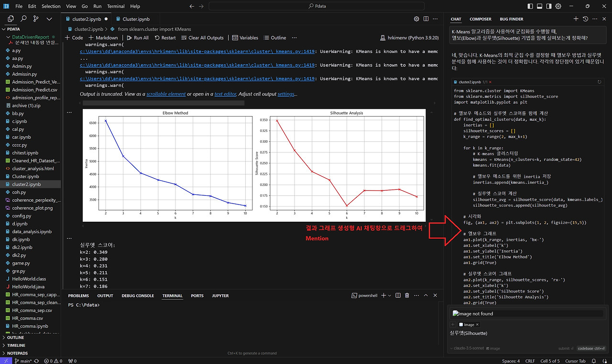Create a new terminal with plus
Screen dimensions: 612x364
383,296
